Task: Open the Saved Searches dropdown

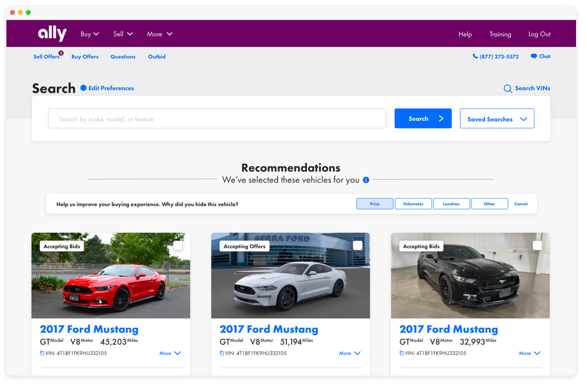Action: point(497,119)
